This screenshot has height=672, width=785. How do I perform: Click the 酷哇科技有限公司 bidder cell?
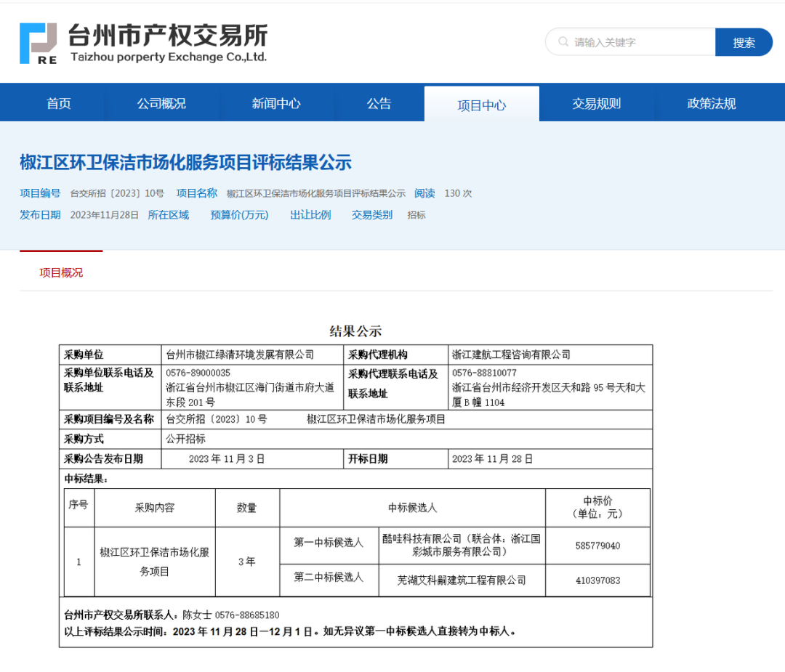[x=462, y=545]
